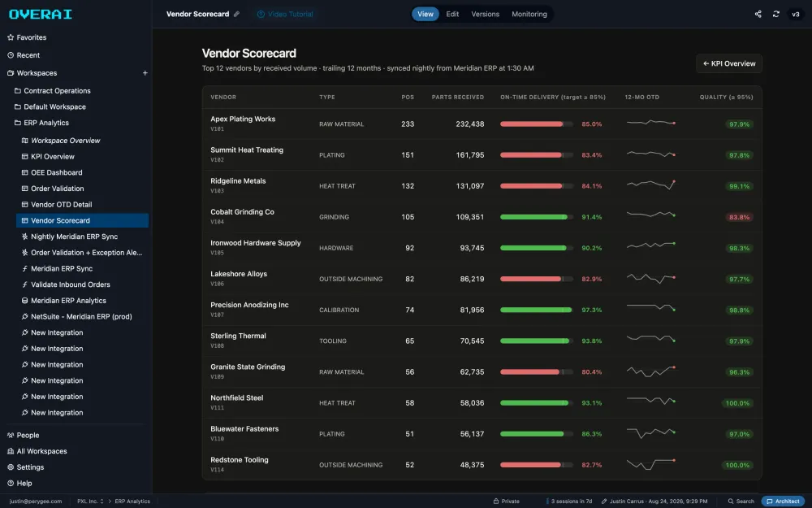
Task: Launch the Architect button in status bar
Action: (783, 501)
